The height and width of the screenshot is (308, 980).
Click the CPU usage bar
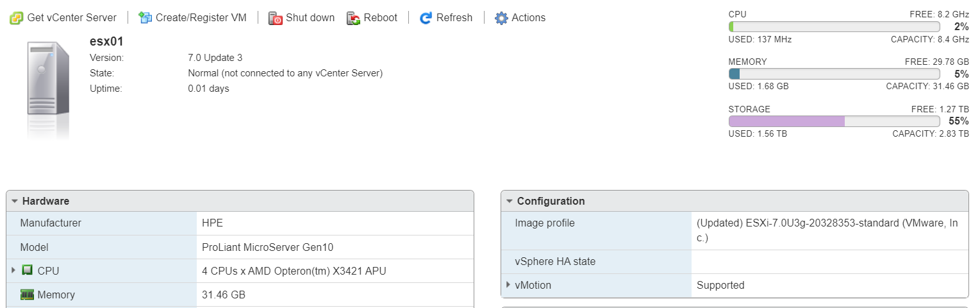pos(834,27)
